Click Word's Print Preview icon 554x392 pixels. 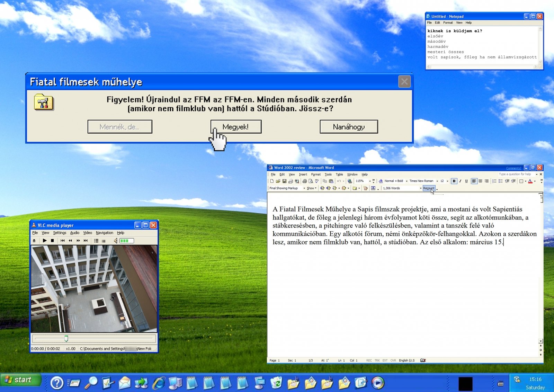pos(311,181)
